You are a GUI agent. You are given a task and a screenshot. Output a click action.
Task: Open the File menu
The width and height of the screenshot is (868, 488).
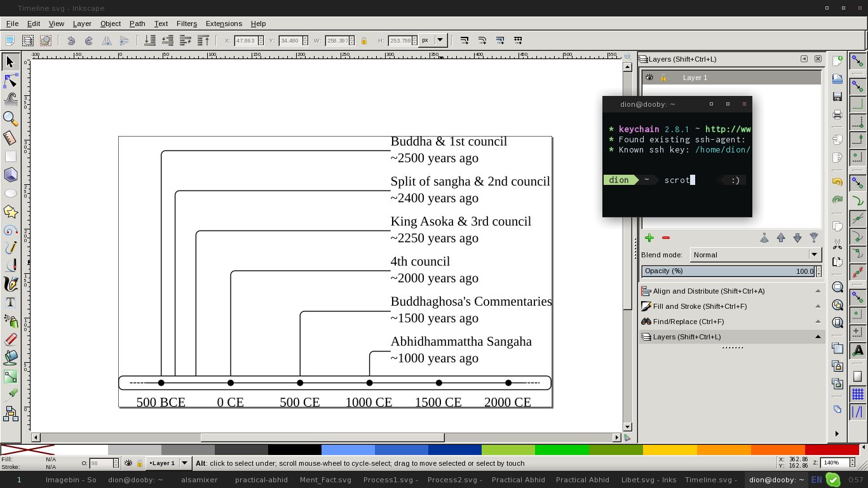coord(12,24)
